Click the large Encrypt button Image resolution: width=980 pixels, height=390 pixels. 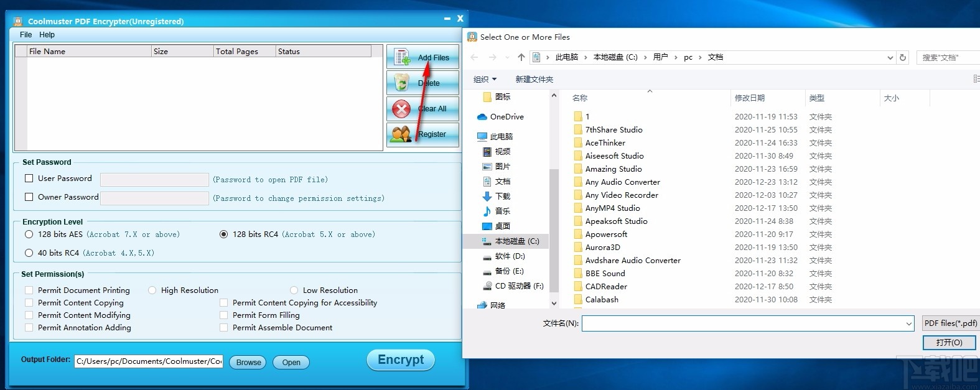point(401,360)
